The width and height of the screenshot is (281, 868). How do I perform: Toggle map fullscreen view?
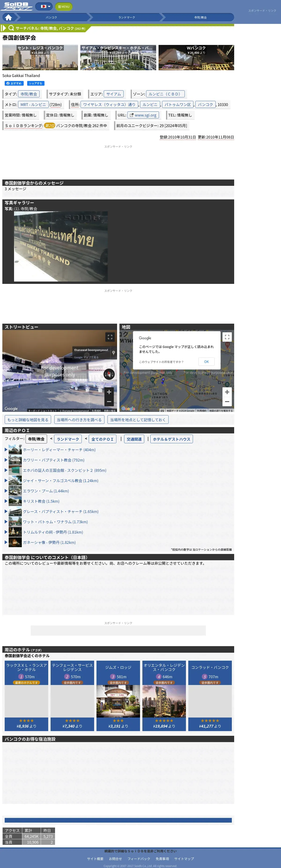[x=227, y=337]
